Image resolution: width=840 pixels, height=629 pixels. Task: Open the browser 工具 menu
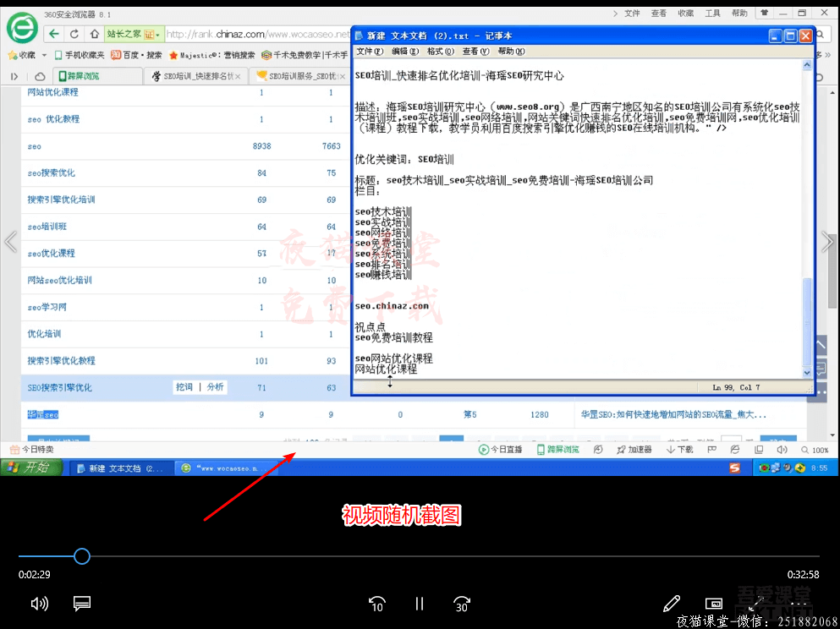[712, 14]
